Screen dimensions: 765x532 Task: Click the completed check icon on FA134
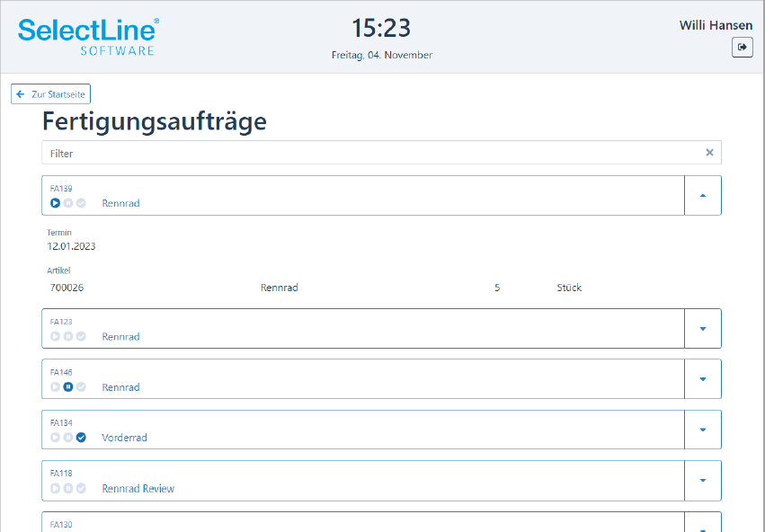(81, 438)
